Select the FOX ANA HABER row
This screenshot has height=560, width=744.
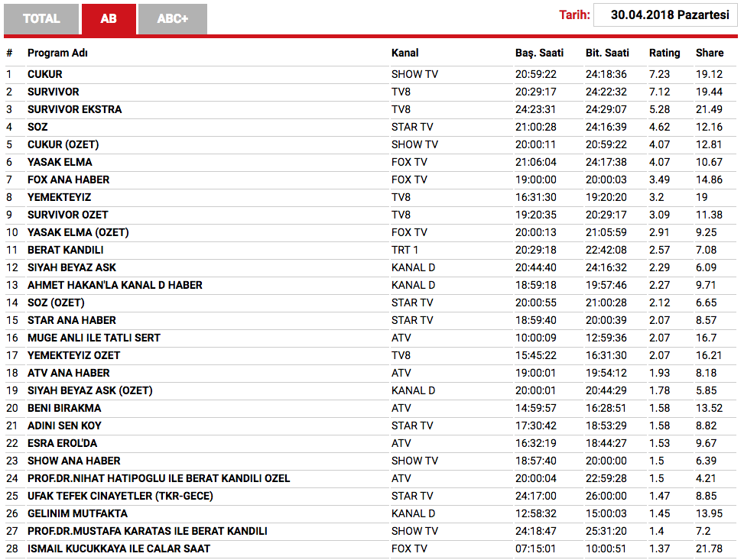pos(370,180)
